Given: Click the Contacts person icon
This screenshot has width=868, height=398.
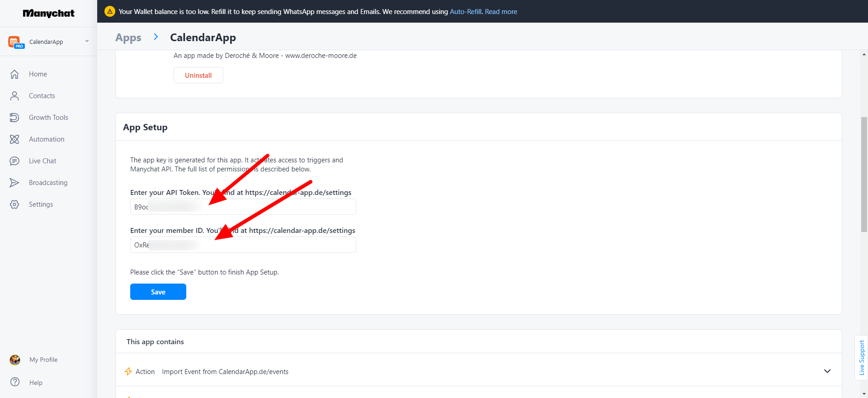Looking at the screenshot, I should 14,96.
